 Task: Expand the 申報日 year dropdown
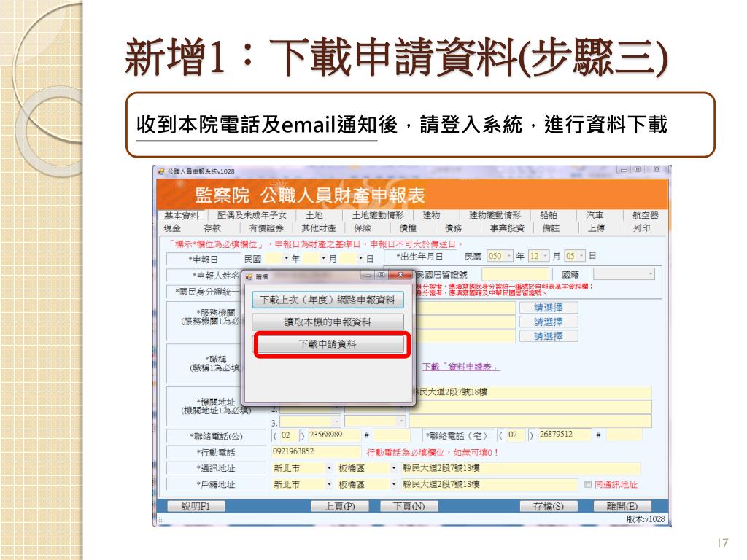(286, 259)
